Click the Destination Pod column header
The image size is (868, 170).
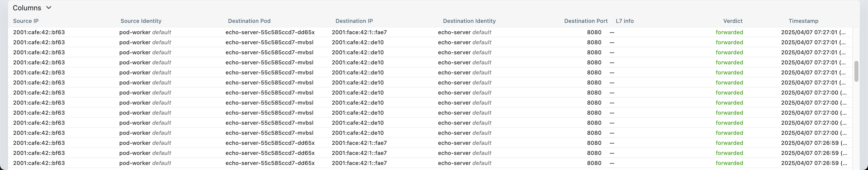[249, 21]
